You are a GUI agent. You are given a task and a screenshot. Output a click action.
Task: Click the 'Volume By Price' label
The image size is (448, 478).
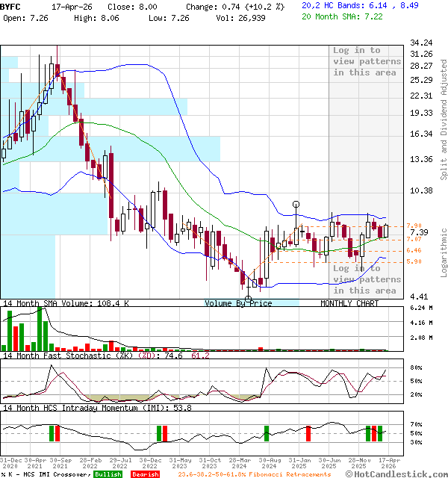click(x=238, y=303)
